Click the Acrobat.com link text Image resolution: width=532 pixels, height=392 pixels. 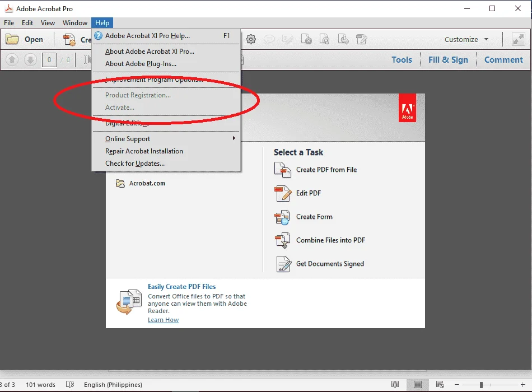point(147,183)
